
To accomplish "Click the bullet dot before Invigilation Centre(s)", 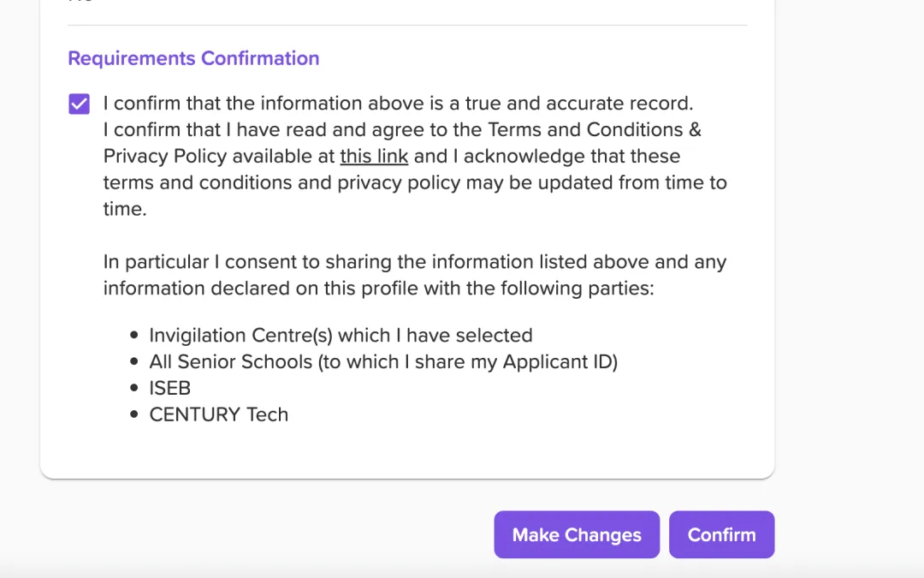I will [133, 336].
